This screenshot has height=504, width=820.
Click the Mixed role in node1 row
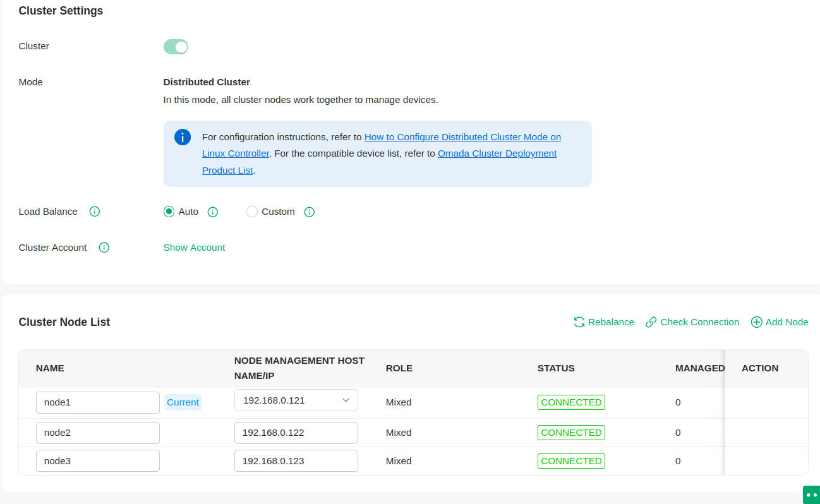click(399, 402)
